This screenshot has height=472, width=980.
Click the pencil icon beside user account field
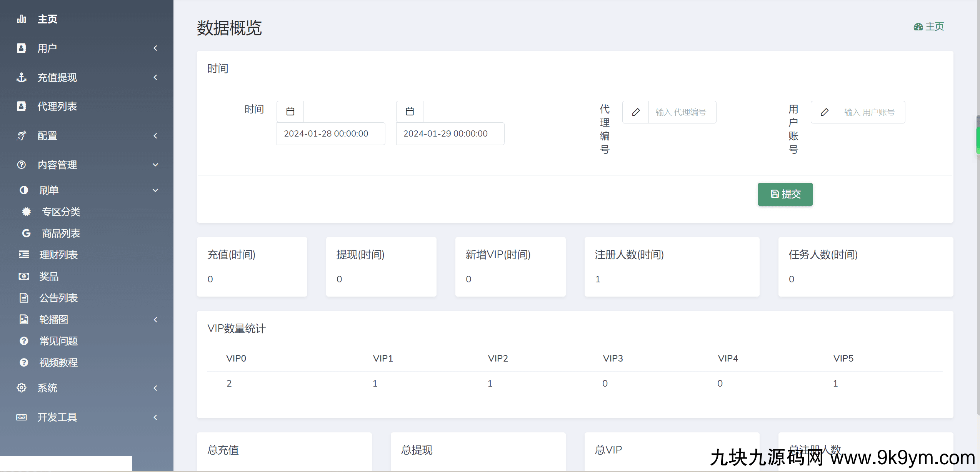point(824,112)
